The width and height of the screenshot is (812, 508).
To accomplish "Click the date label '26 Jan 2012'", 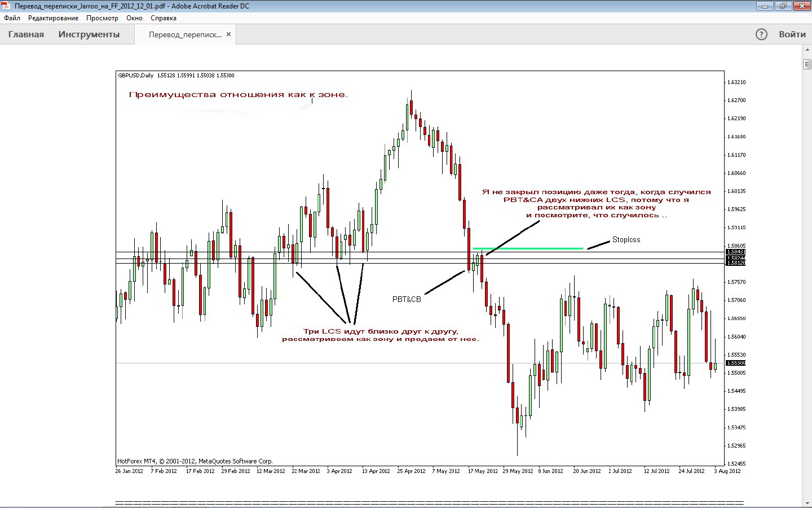I will (x=129, y=471).
